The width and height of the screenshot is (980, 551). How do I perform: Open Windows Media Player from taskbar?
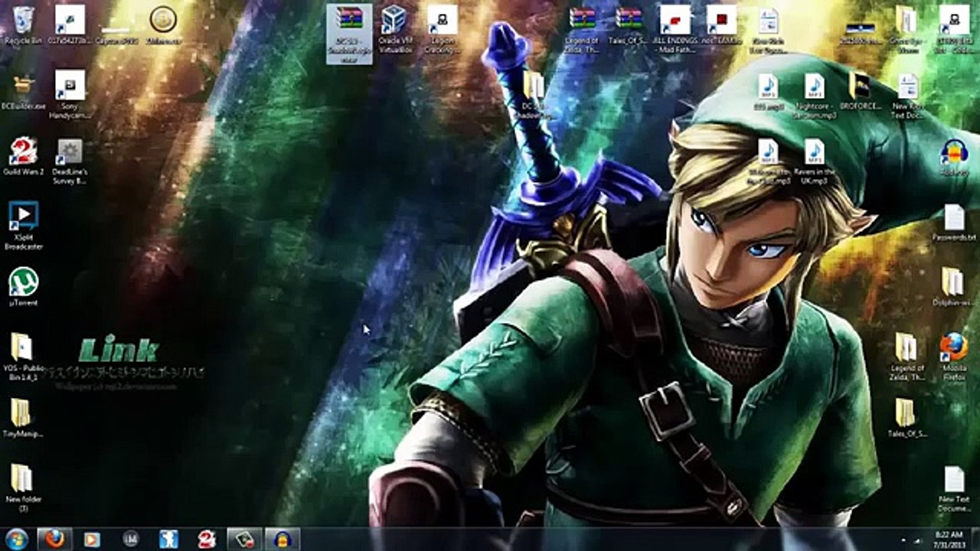92,539
